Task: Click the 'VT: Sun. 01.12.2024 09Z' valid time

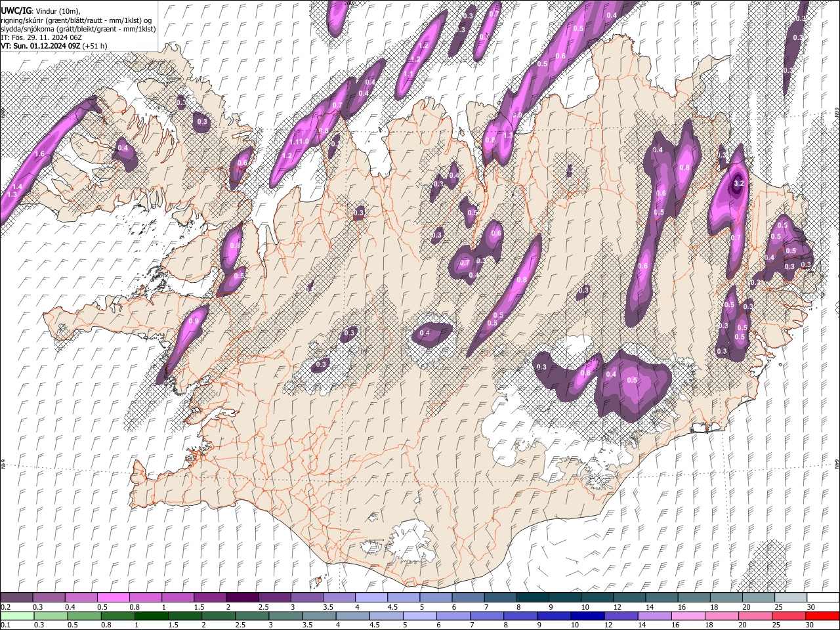Action: point(41,46)
